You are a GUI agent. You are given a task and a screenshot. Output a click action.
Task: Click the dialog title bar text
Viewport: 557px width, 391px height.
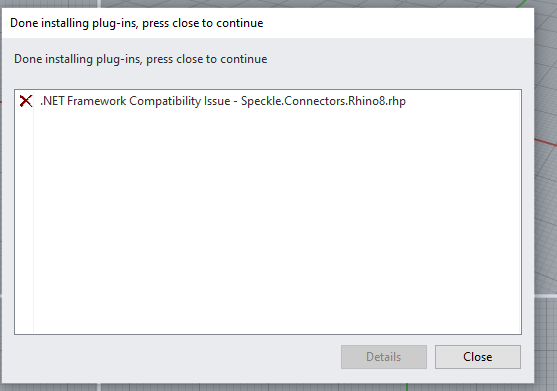pyautogui.click(x=137, y=23)
